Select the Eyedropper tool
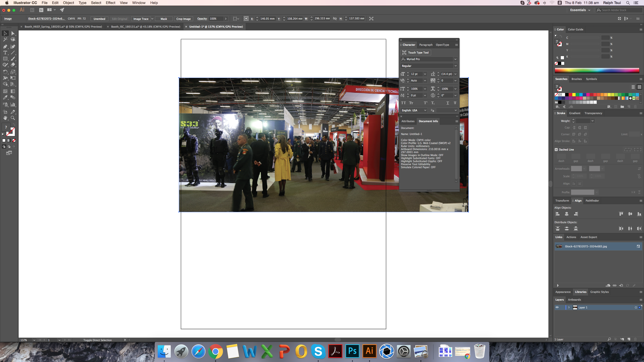 (5, 98)
